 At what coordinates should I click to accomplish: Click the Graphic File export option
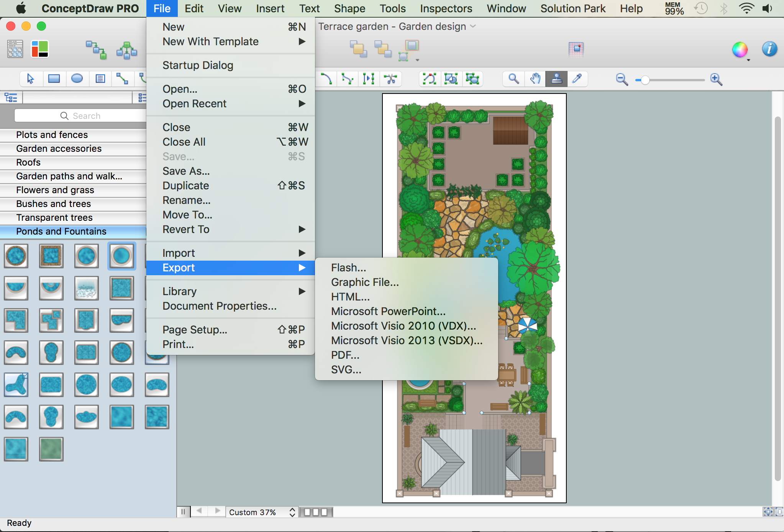pos(364,282)
